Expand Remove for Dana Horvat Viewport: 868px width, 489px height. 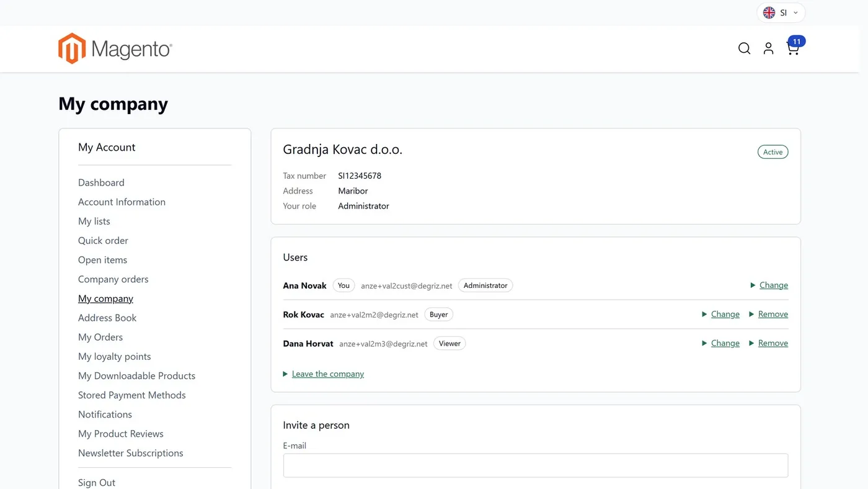click(x=768, y=343)
